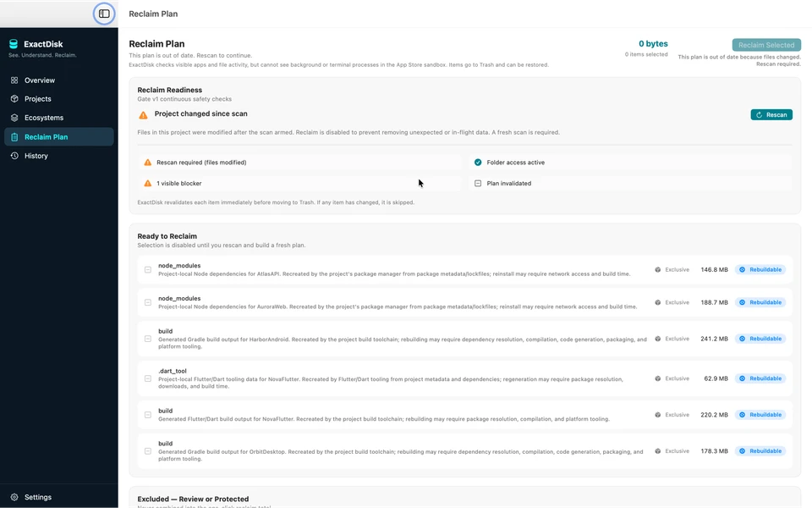Screen dimensions: 812x508
Task: Click warning icon next to Rescan required
Action: click(147, 163)
